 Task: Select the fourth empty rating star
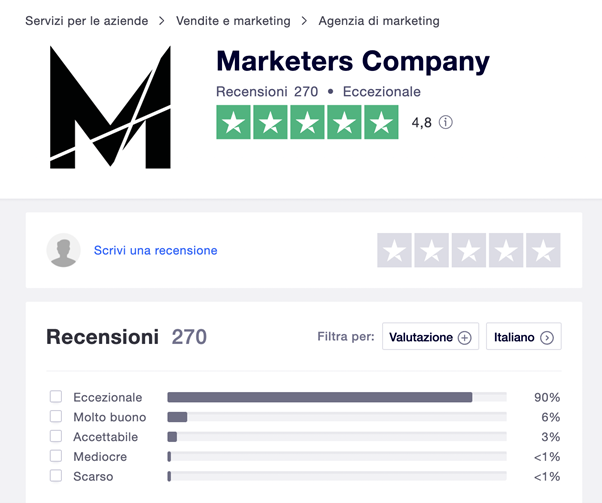pyautogui.click(x=505, y=251)
